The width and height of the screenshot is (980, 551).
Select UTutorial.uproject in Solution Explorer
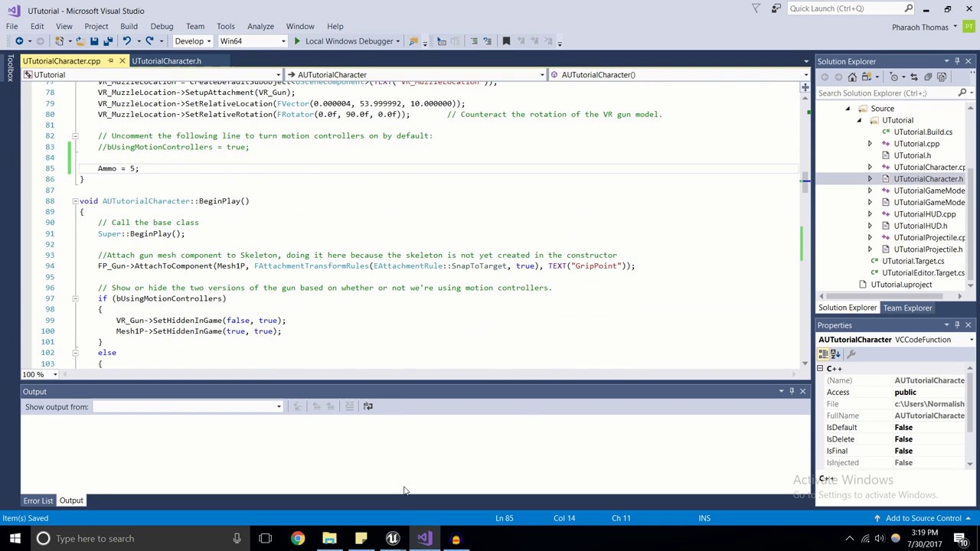(x=901, y=285)
